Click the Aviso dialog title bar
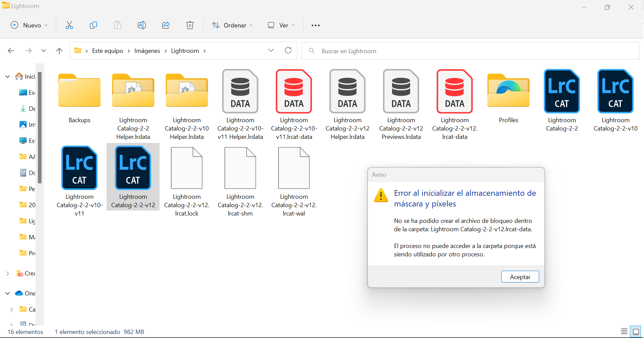The image size is (644, 338). 456,175
